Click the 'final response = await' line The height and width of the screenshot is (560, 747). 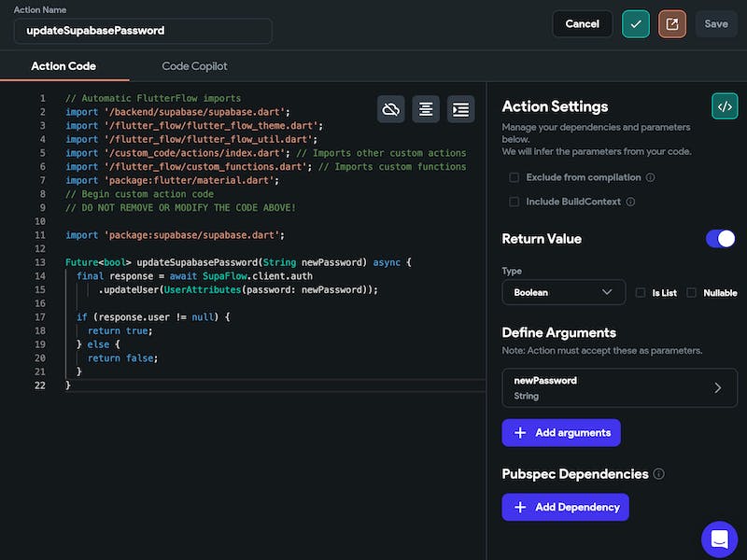[194, 276]
